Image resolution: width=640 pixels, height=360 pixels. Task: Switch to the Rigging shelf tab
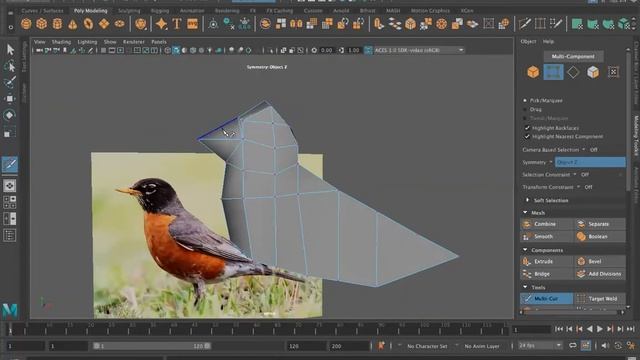[160, 11]
